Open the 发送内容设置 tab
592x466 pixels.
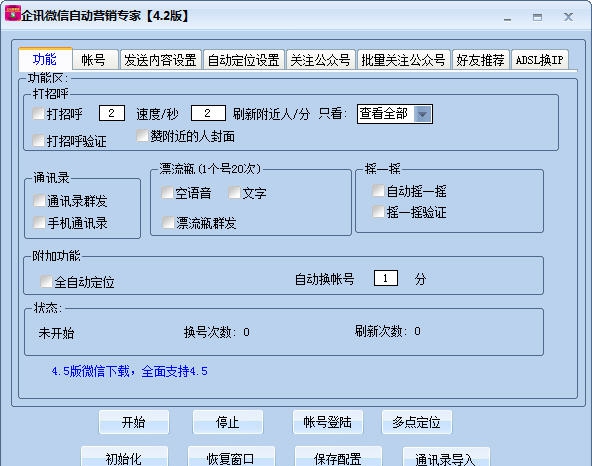tap(160, 60)
